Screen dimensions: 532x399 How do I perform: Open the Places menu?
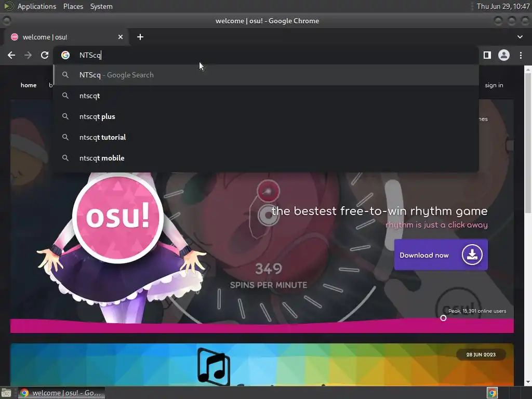coord(73,6)
